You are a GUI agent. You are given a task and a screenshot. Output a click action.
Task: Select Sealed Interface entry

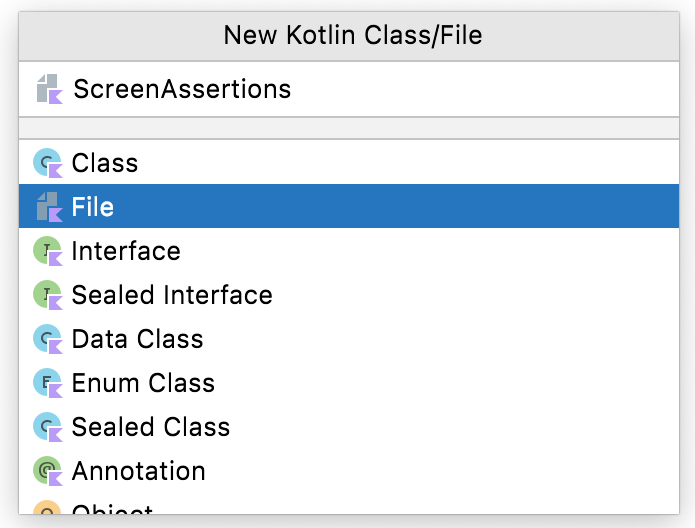(x=172, y=295)
